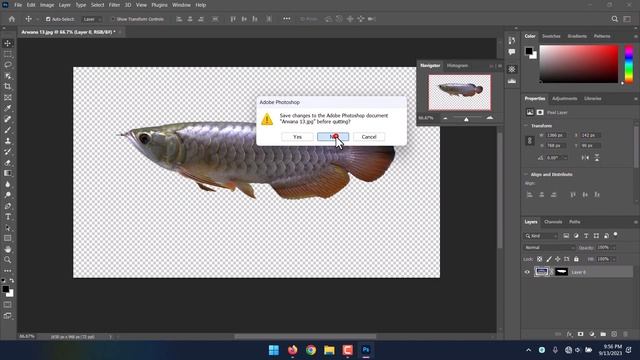This screenshot has width=640, height=360.
Task: Click the Add layer style fx button
Action: click(569, 334)
